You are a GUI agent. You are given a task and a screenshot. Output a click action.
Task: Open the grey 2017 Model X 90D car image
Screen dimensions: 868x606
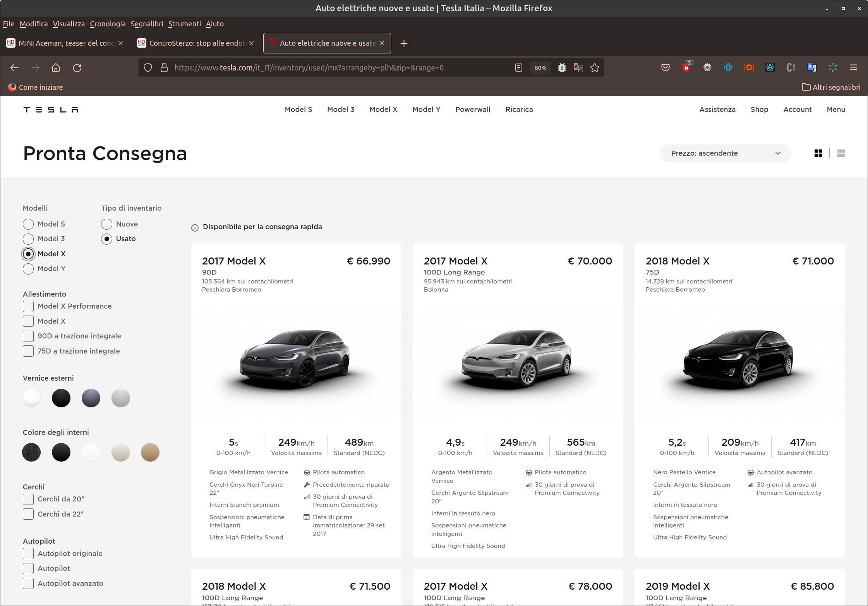pos(296,360)
